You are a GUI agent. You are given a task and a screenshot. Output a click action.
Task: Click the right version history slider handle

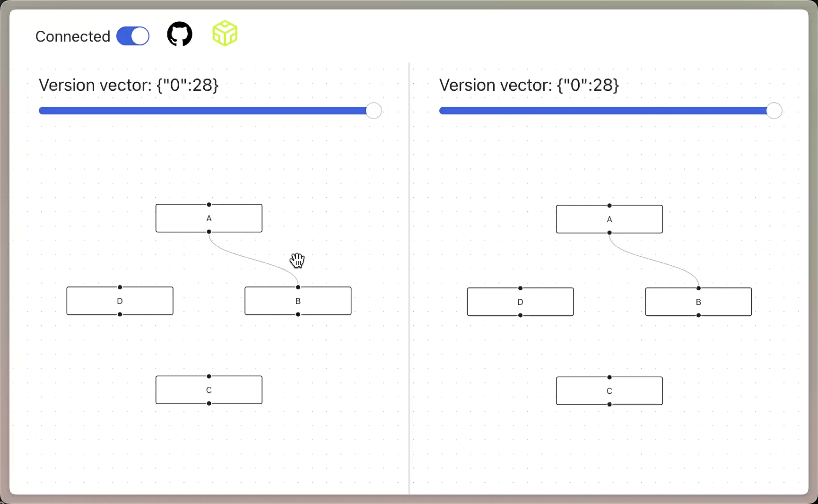pos(774,111)
